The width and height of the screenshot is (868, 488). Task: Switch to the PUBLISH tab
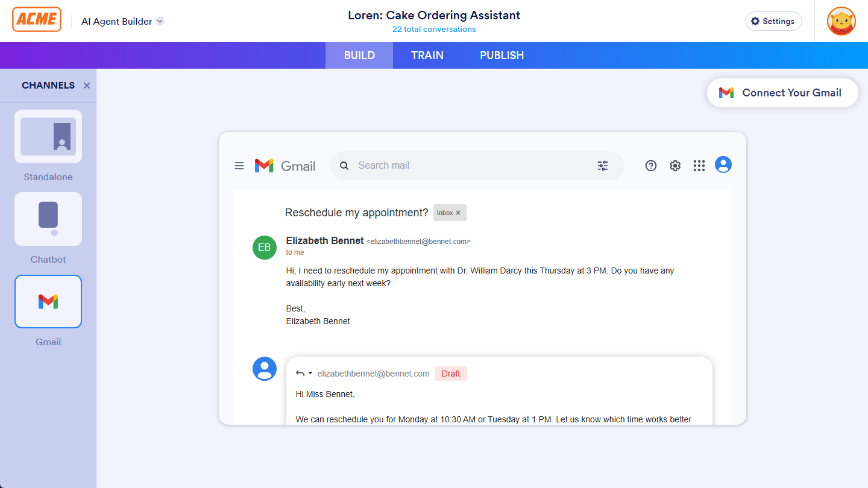tap(502, 55)
